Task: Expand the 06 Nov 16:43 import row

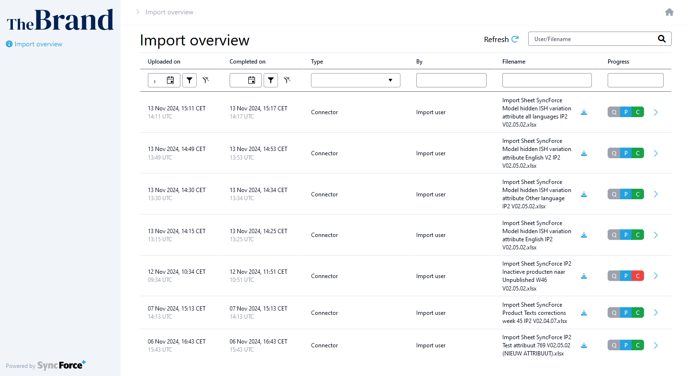Action: pyautogui.click(x=656, y=346)
